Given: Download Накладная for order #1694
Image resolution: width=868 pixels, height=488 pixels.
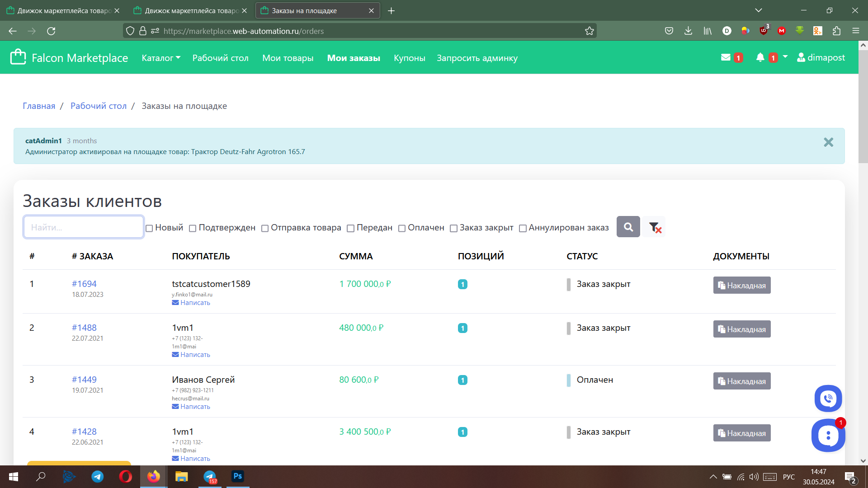Looking at the screenshot, I should point(741,285).
